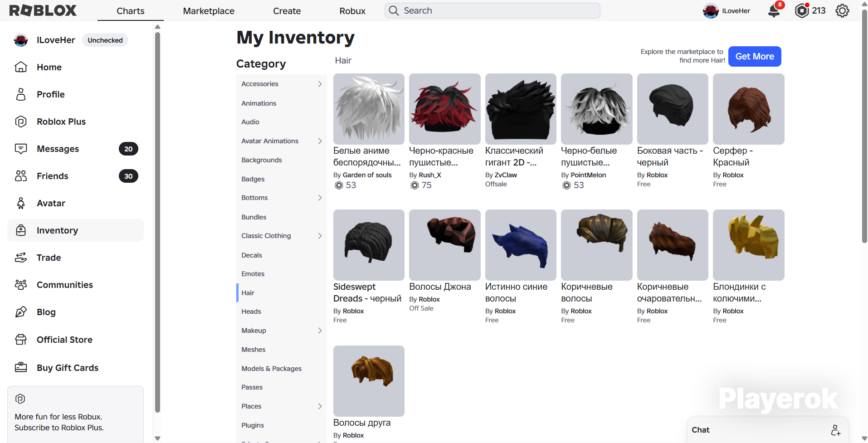Click the ILoveHer avatar in the top bar
Viewport: 868px width, 443px height.
pyautogui.click(x=711, y=10)
